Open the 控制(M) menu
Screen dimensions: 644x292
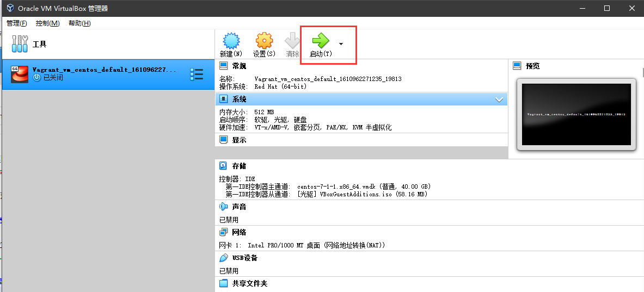point(47,23)
